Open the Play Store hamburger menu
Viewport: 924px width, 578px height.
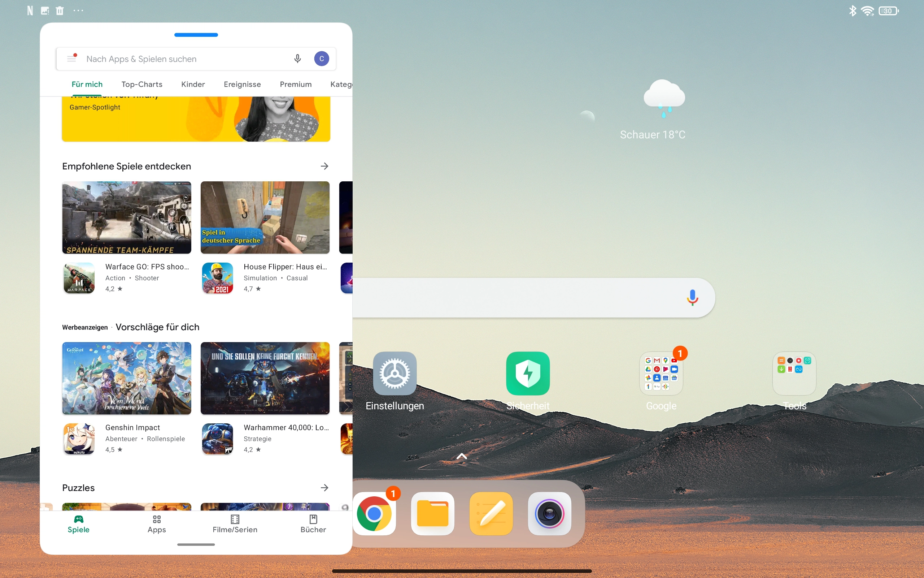[71, 59]
